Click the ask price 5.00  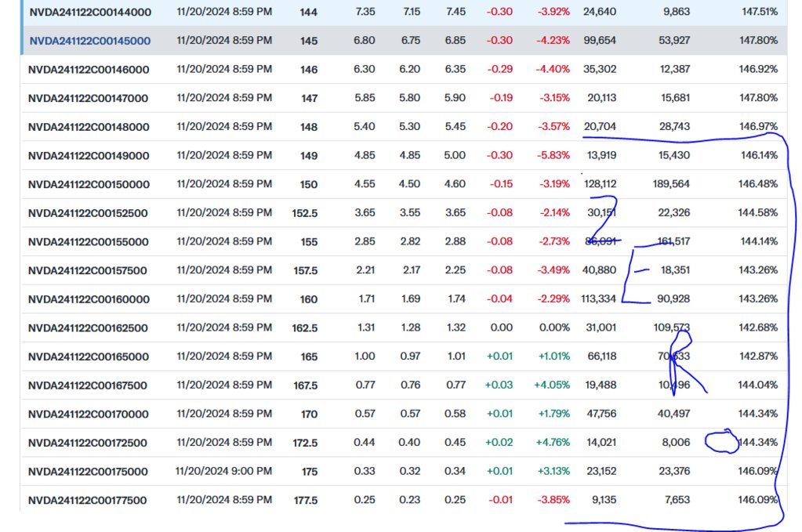pos(455,155)
